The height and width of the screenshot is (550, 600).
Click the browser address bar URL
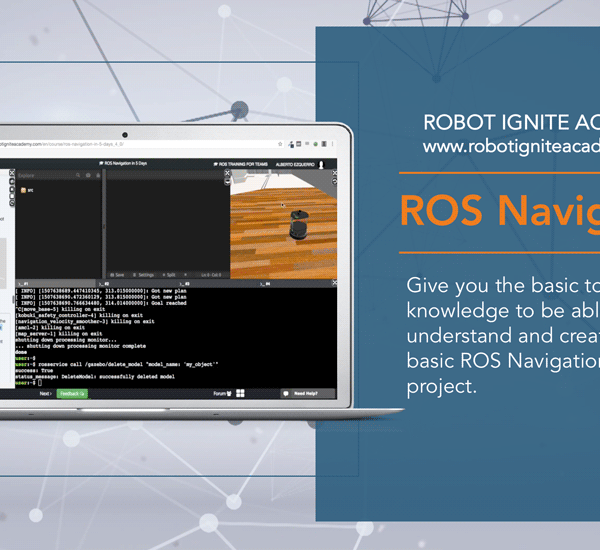[x=61, y=144]
